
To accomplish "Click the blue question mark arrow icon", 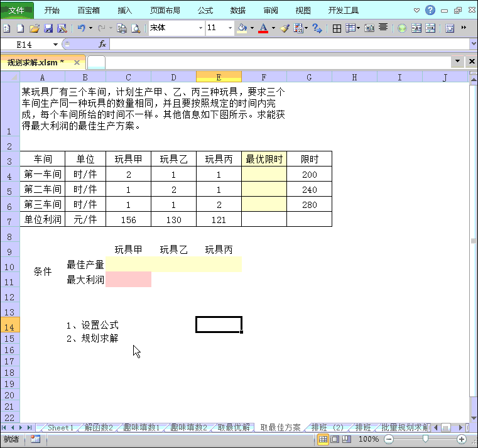I will click(x=317, y=28).
